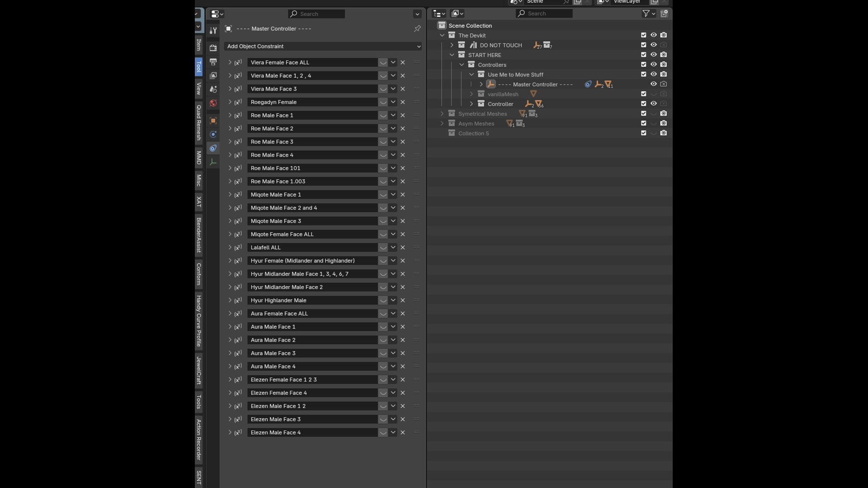Image resolution: width=868 pixels, height=488 pixels.
Task: Exclude The Devkit collection via checkbox
Action: click(x=644, y=35)
